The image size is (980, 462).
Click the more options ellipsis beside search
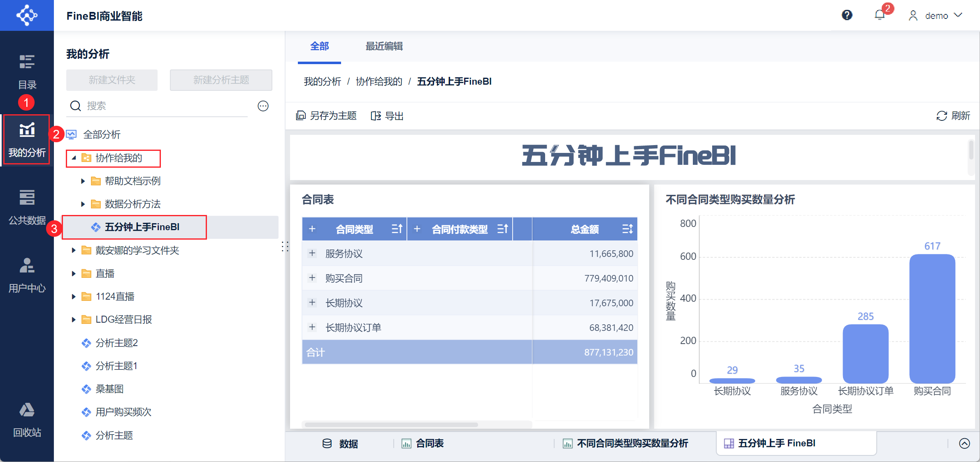pyautogui.click(x=263, y=106)
